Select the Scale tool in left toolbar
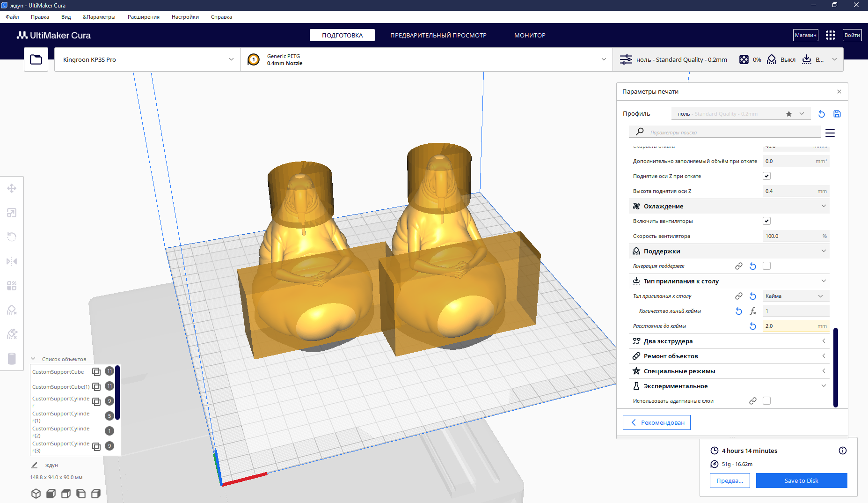Image resolution: width=868 pixels, height=503 pixels. click(12, 213)
